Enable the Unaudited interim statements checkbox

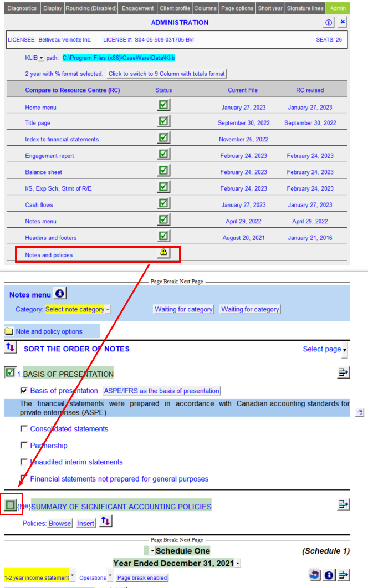[24, 462]
